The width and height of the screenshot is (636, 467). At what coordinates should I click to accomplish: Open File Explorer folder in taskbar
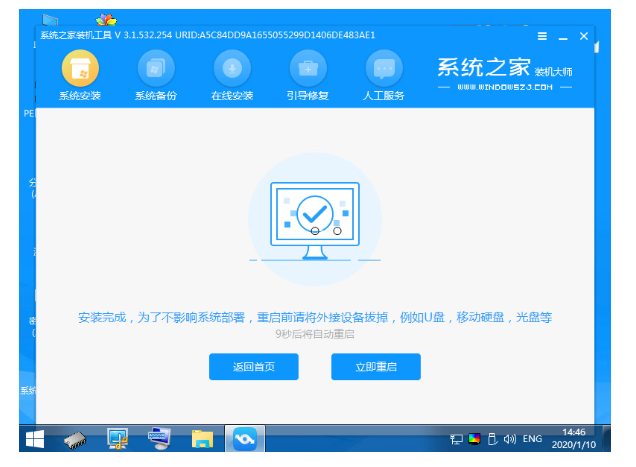pyautogui.click(x=203, y=439)
